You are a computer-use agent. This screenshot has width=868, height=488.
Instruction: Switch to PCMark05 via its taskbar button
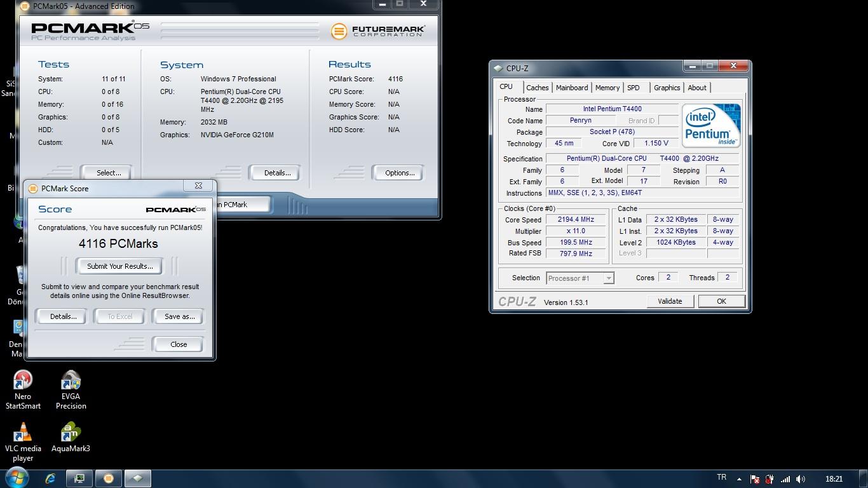click(x=109, y=478)
